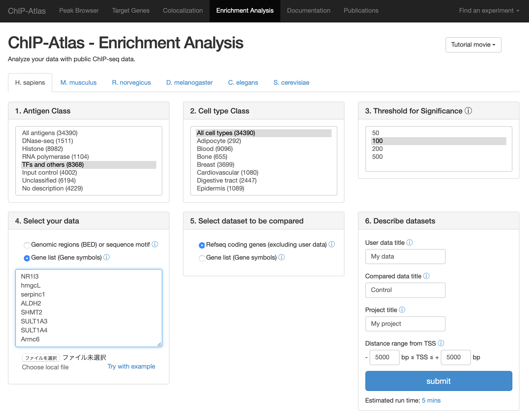Switch to the R. norvegicus tab
The height and width of the screenshot is (420, 529).
pos(131,83)
